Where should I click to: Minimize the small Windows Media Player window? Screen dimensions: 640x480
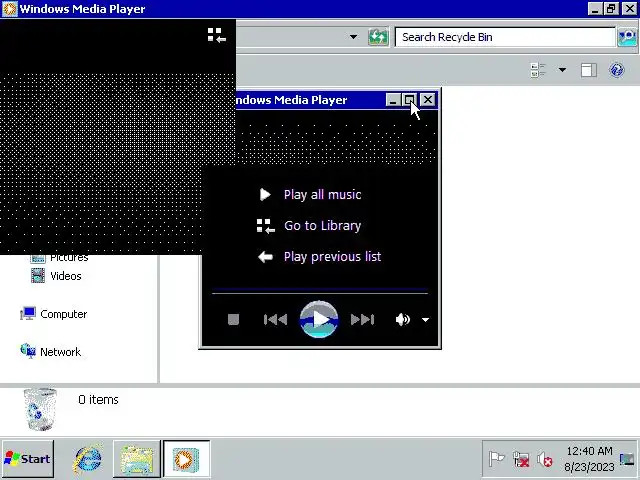pyautogui.click(x=393, y=100)
